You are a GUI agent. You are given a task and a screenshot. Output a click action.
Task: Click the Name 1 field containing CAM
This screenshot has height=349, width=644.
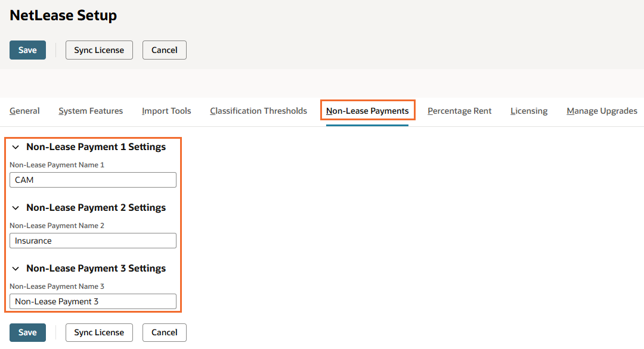tap(93, 180)
